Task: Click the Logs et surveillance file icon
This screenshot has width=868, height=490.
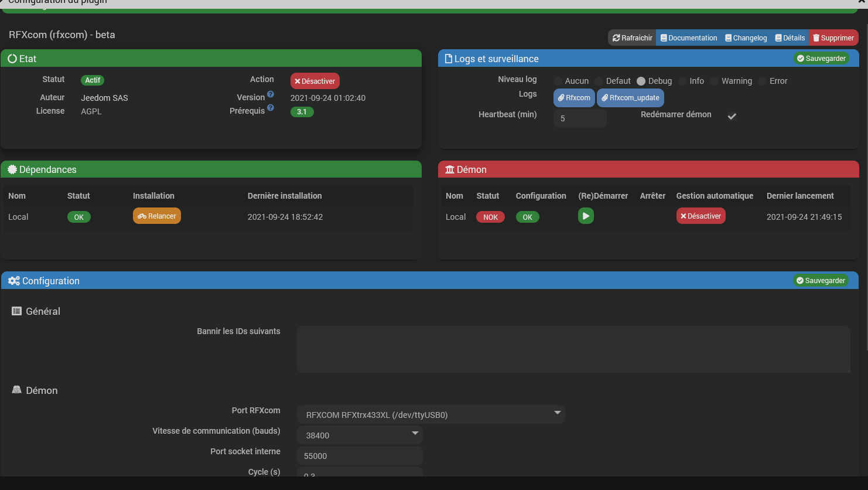Action: [x=449, y=59]
